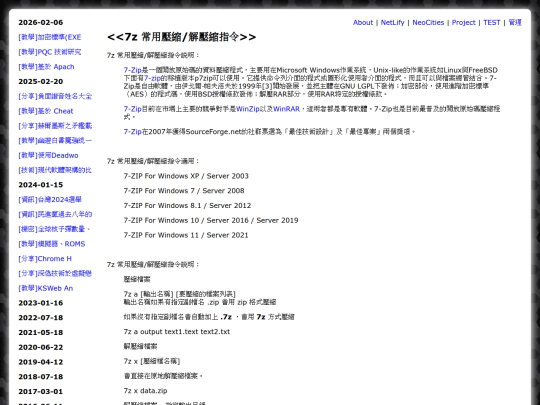This screenshot has height=405, width=540.
Task: Open the PQC sidebar article
Action: [x=50, y=52]
